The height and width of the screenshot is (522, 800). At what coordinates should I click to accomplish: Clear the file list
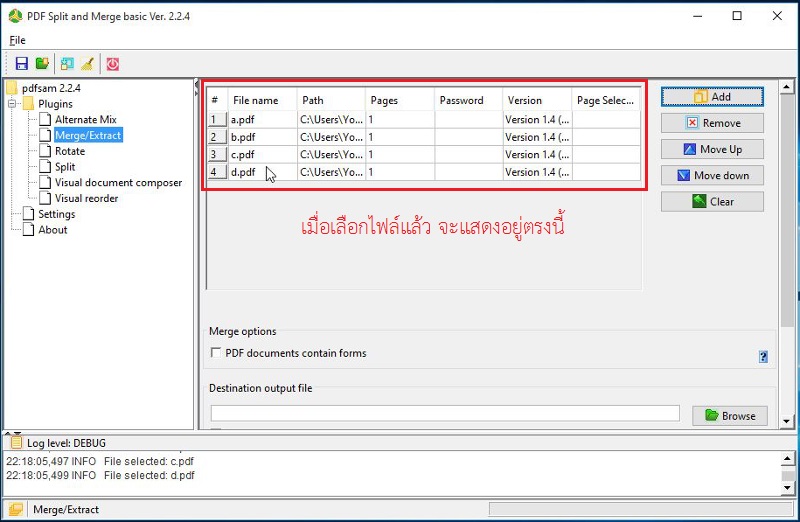712,202
